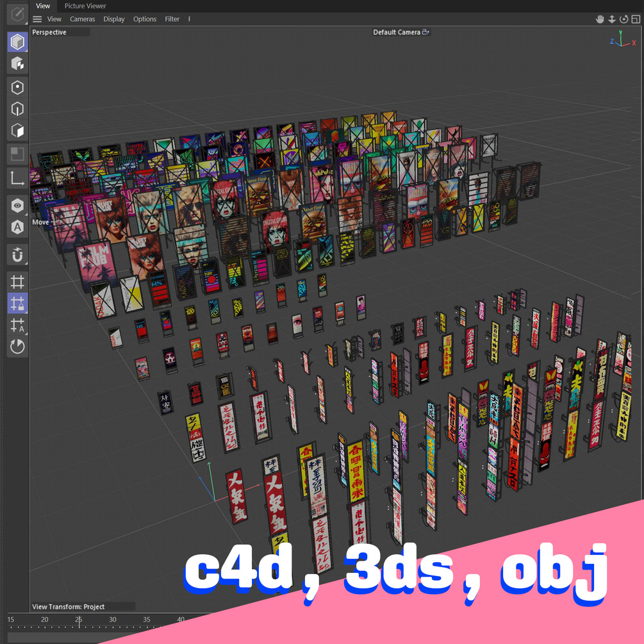
Task: Enable Axis mode icon
Action: pyautogui.click(x=17, y=178)
